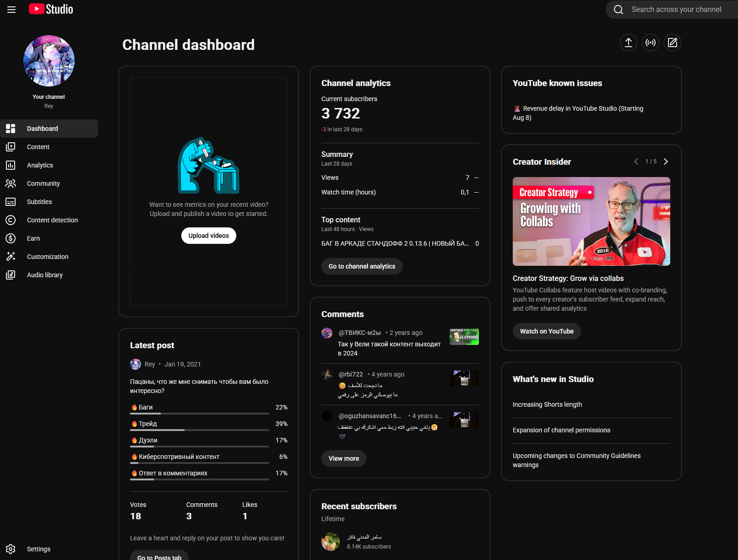The height and width of the screenshot is (560, 738).
Task: Click the Subtitles icon in sidebar
Action: coord(11,202)
